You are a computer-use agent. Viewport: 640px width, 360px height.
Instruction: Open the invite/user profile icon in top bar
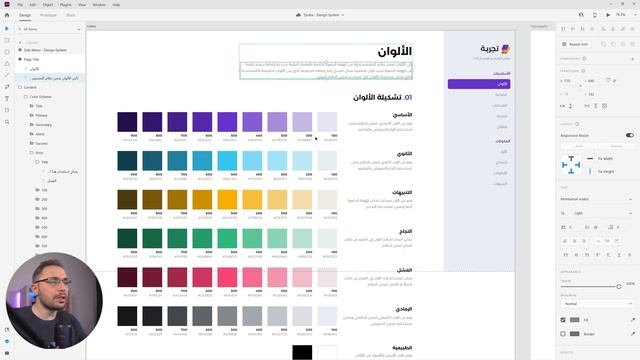(581, 15)
